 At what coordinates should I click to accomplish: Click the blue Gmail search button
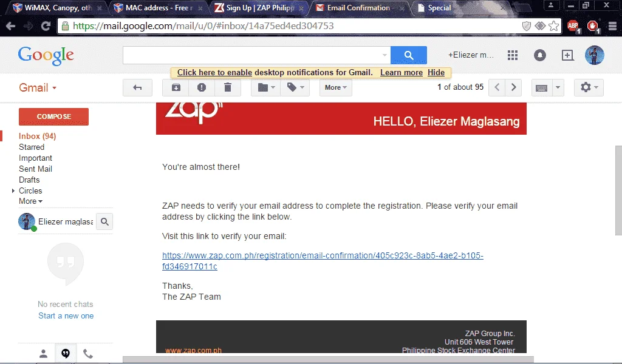(x=409, y=55)
